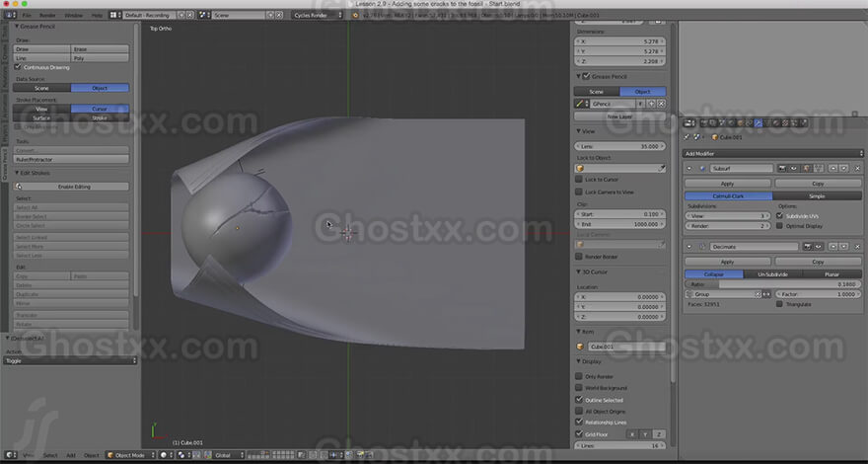
Task: Toggle Subsurf edit mode display icon
Action: tap(808, 168)
